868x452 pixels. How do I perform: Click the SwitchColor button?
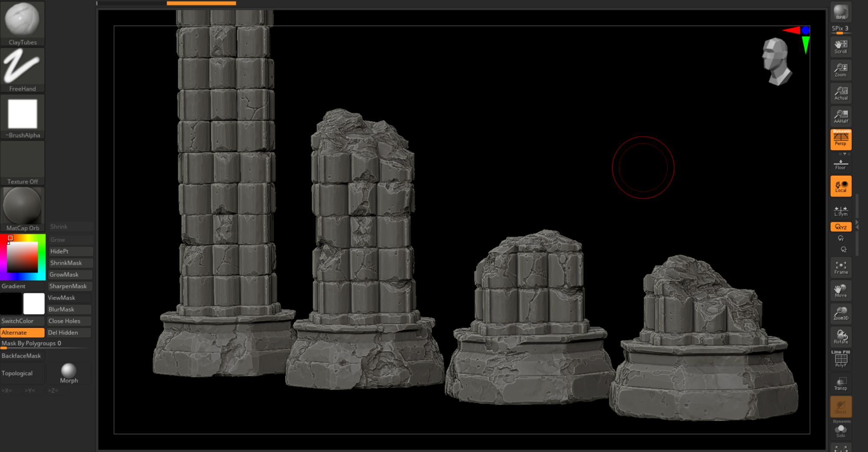(23, 321)
